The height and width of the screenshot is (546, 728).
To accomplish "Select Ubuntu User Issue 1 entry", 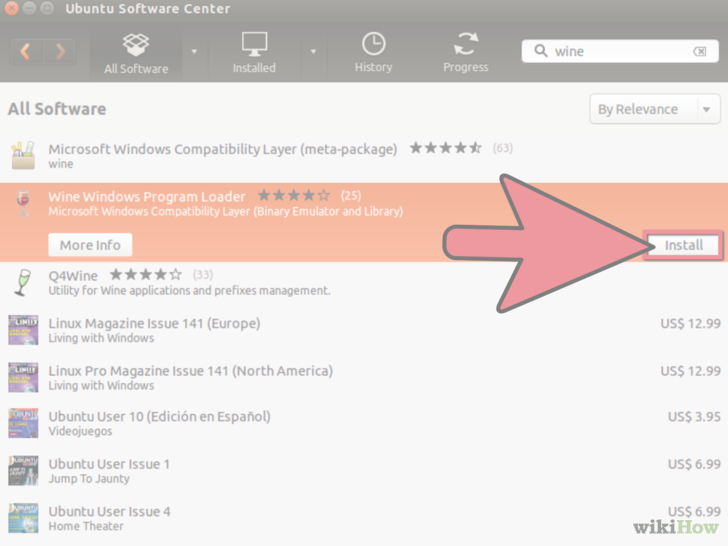I will [x=364, y=470].
